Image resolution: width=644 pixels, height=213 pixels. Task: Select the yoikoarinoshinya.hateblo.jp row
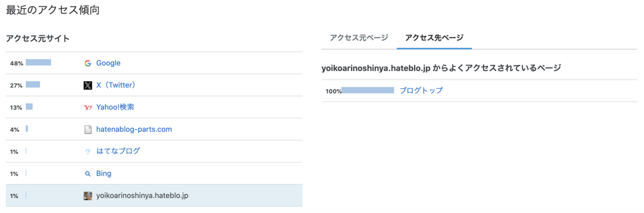click(x=154, y=196)
